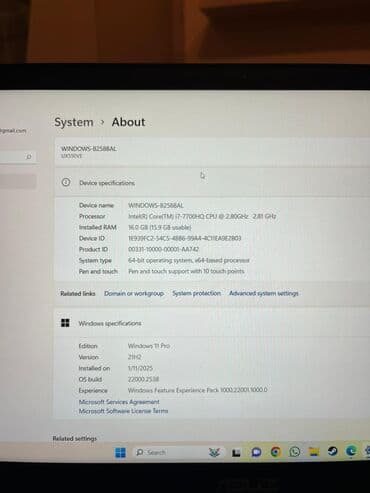Click the taskbar Search box

(x=178, y=452)
